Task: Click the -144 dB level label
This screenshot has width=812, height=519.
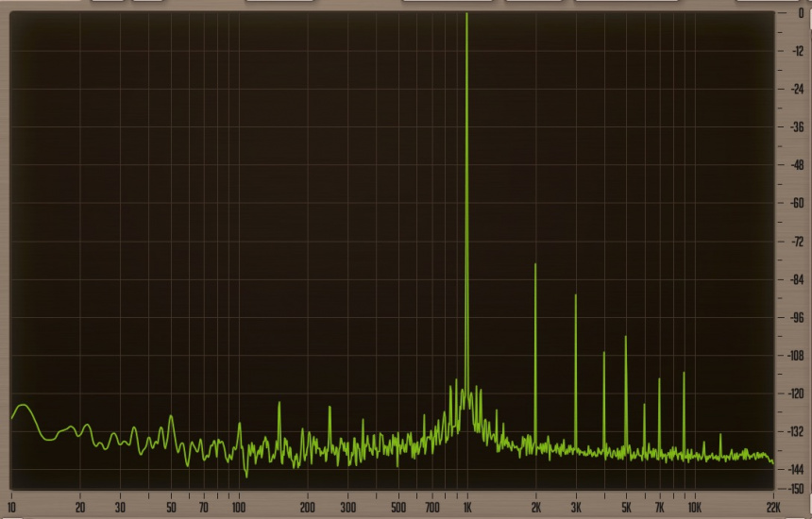Action: point(795,470)
